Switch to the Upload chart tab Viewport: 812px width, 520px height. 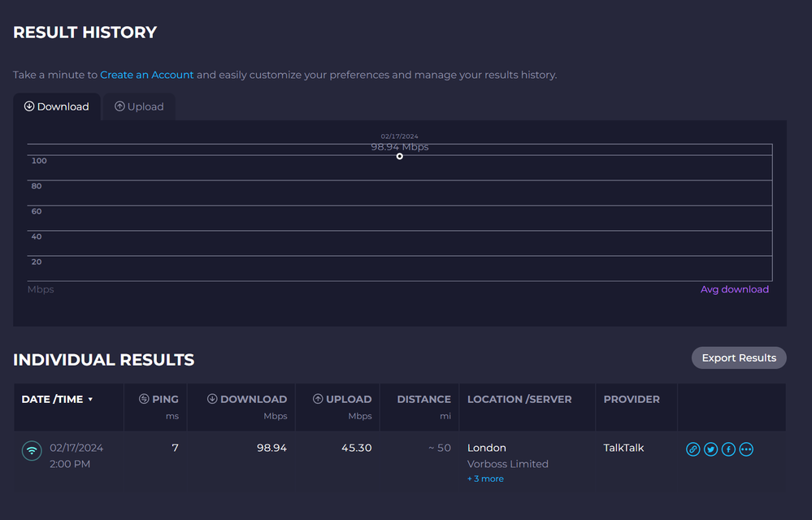click(139, 106)
